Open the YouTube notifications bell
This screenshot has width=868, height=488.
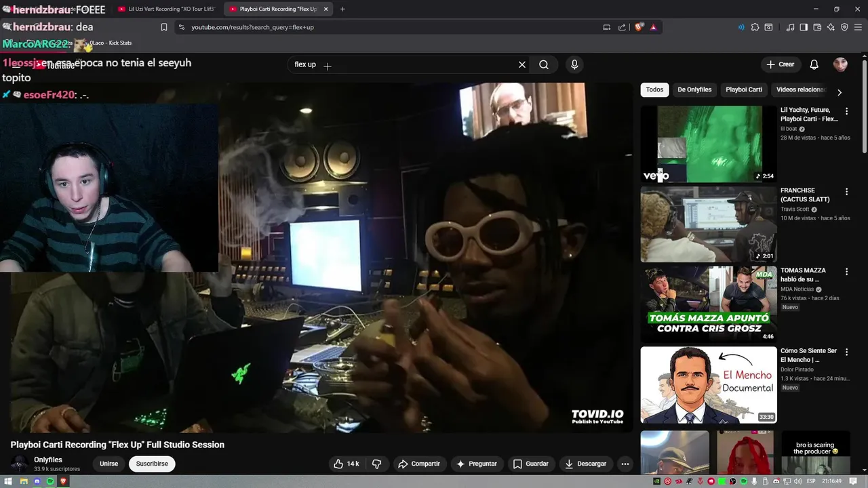pos(814,64)
